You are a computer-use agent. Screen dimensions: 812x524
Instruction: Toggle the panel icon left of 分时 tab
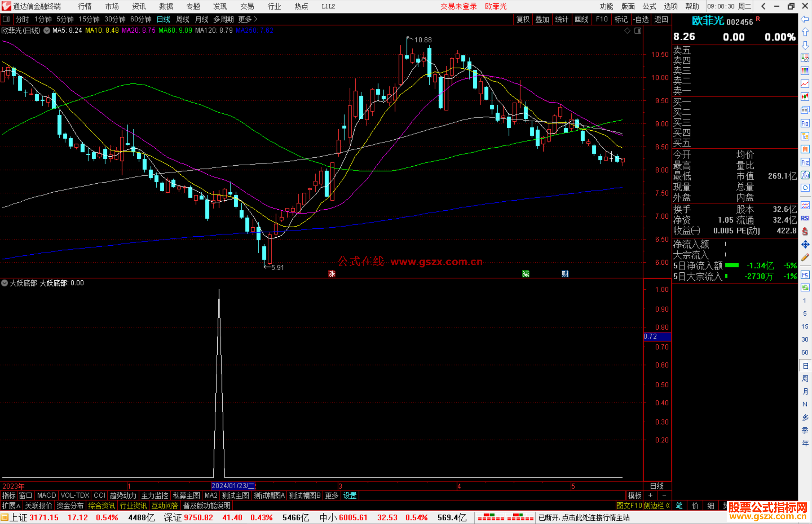coord(6,19)
